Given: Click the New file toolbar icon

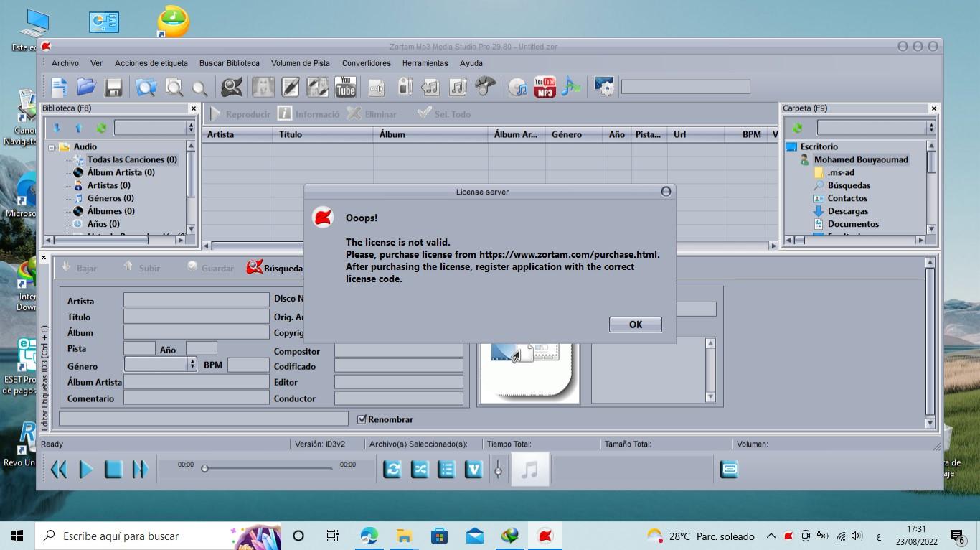Looking at the screenshot, I should (59, 88).
